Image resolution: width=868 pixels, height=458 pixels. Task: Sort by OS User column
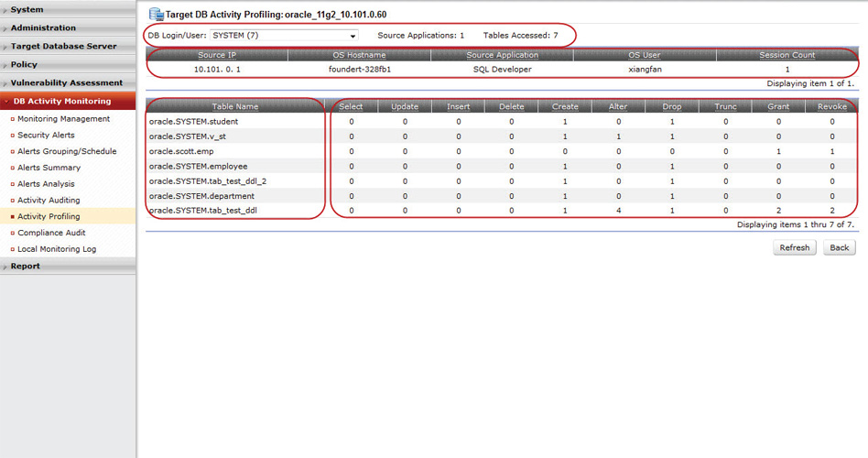pyautogui.click(x=645, y=55)
